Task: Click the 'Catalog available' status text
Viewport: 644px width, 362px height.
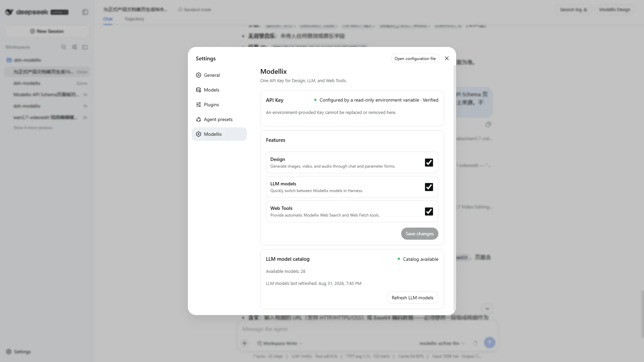Action: tap(421, 259)
